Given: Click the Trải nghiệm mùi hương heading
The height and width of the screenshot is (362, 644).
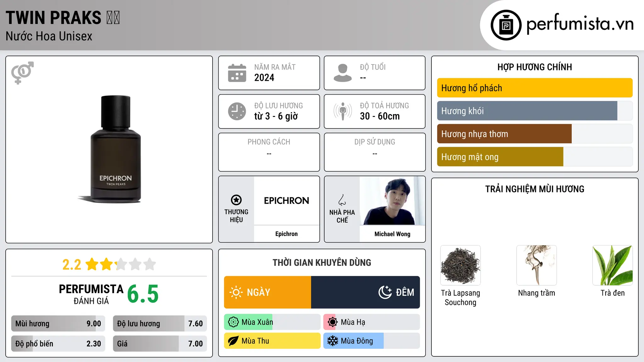Looking at the screenshot, I should [535, 189].
